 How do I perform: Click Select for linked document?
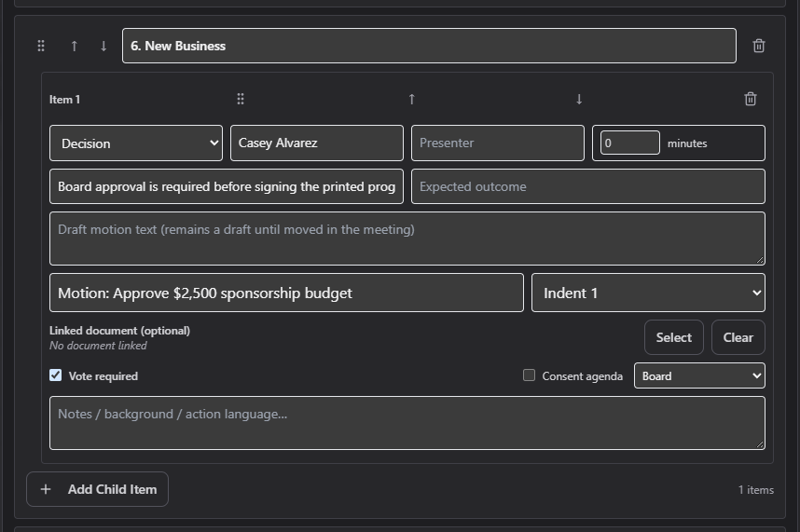coord(673,337)
